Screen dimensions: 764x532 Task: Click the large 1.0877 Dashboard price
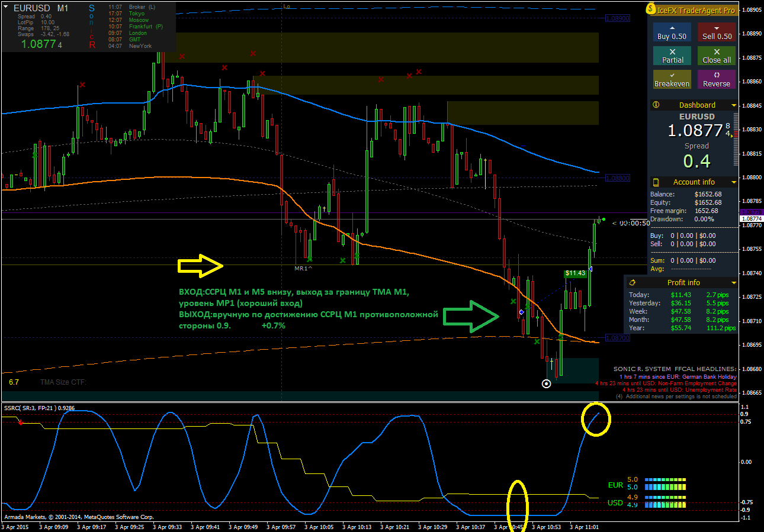(x=696, y=130)
